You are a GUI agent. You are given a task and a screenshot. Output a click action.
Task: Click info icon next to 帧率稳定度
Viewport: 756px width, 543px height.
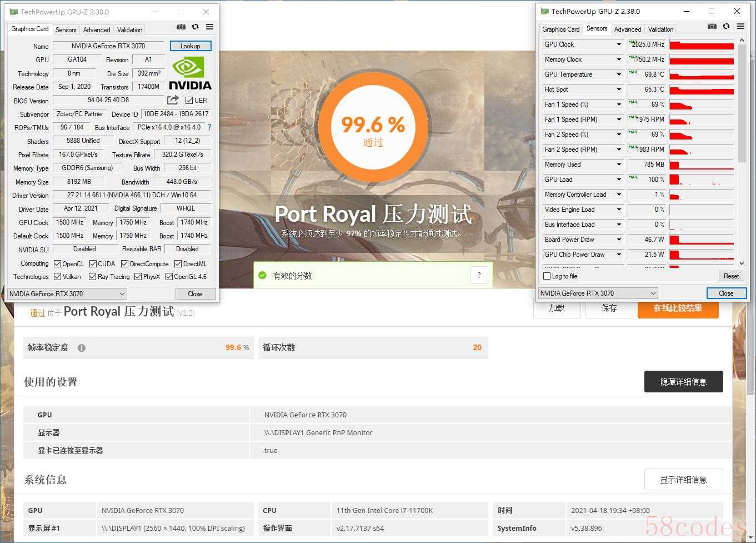pyautogui.click(x=82, y=348)
